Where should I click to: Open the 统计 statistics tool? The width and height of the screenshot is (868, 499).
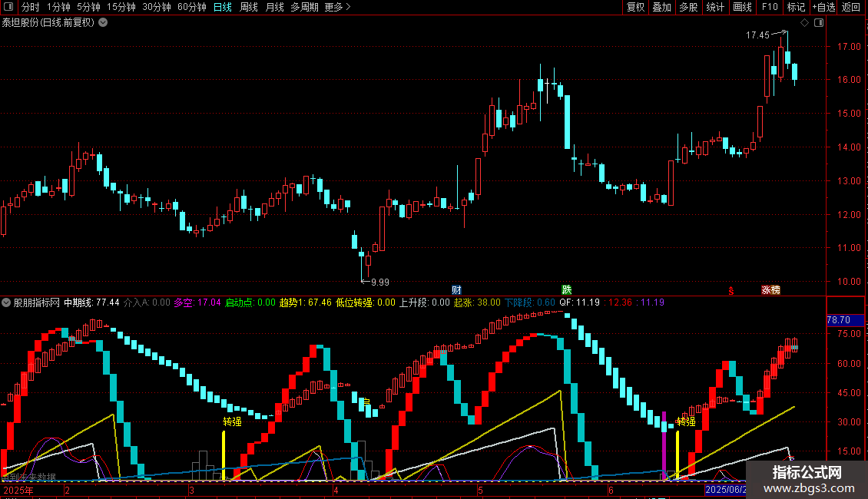pyautogui.click(x=715, y=7)
